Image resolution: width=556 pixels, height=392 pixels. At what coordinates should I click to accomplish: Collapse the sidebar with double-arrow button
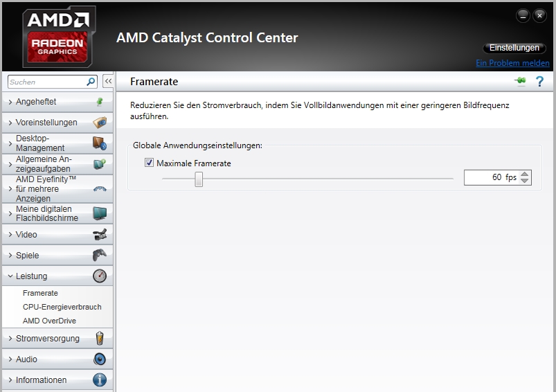point(108,81)
